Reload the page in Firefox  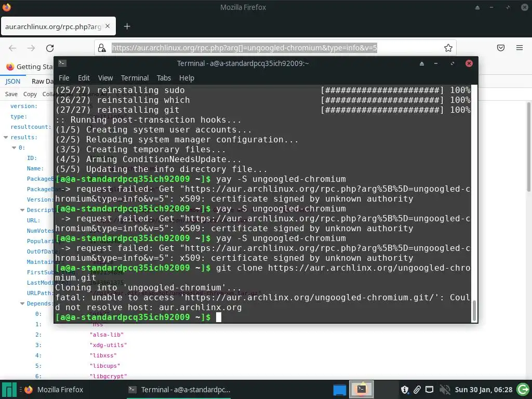[50, 48]
